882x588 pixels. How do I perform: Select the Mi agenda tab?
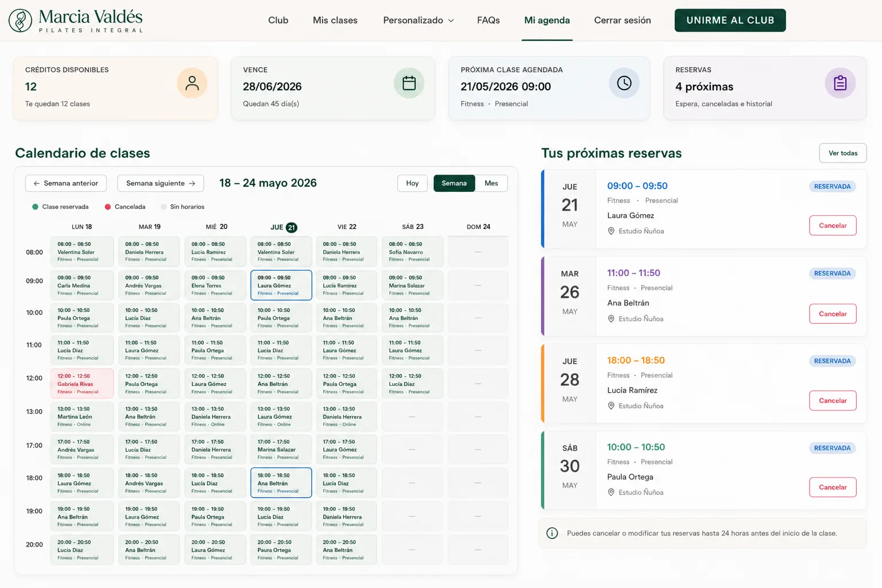[547, 20]
